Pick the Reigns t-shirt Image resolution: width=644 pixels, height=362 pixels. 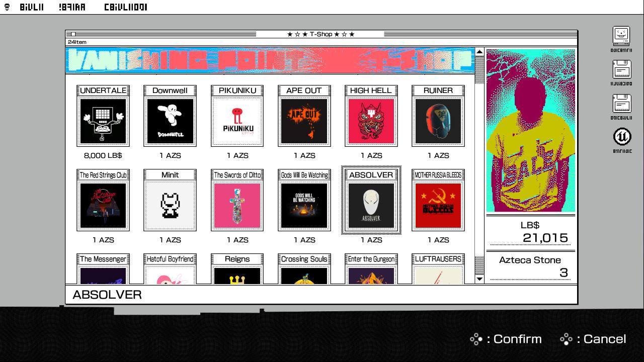pos(237,268)
